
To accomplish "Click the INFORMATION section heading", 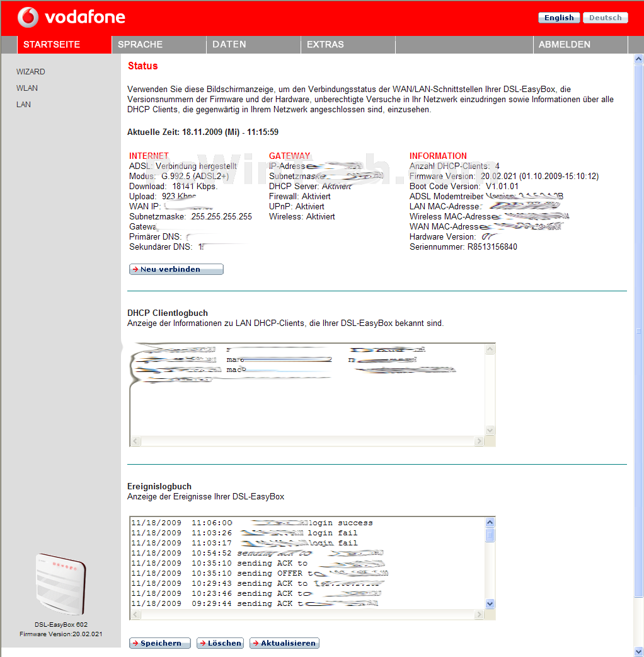I will click(x=438, y=156).
